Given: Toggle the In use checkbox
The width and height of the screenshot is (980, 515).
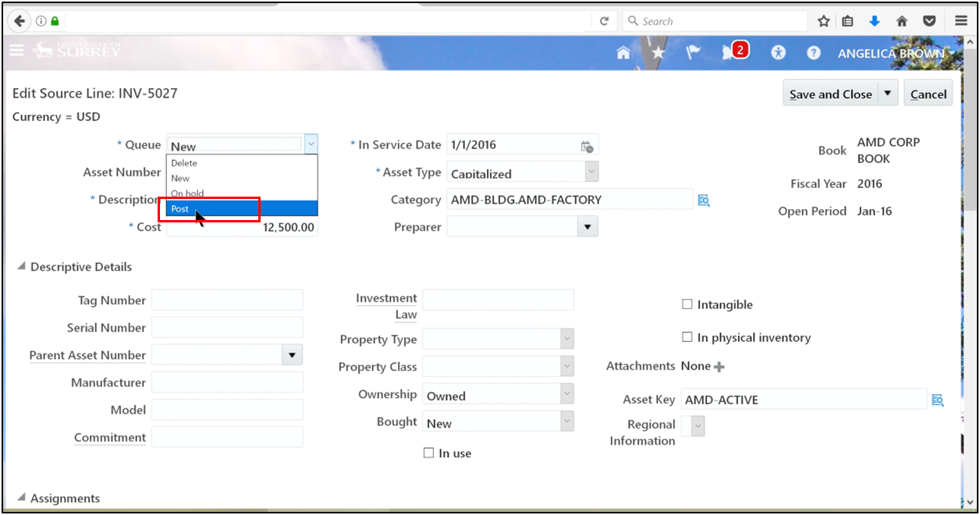Looking at the screenshot, I should (428, 453).
